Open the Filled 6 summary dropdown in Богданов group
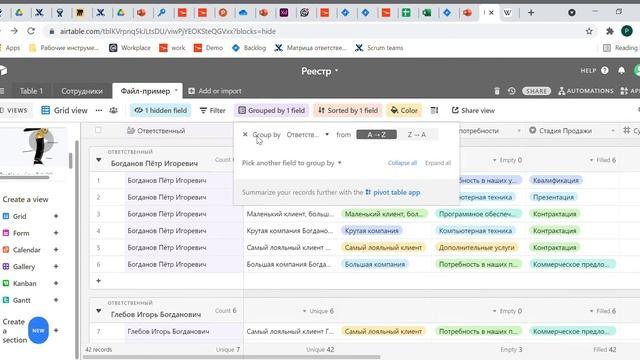The width and height of the screenshot is (640, 360). click(x=603, y=160)
